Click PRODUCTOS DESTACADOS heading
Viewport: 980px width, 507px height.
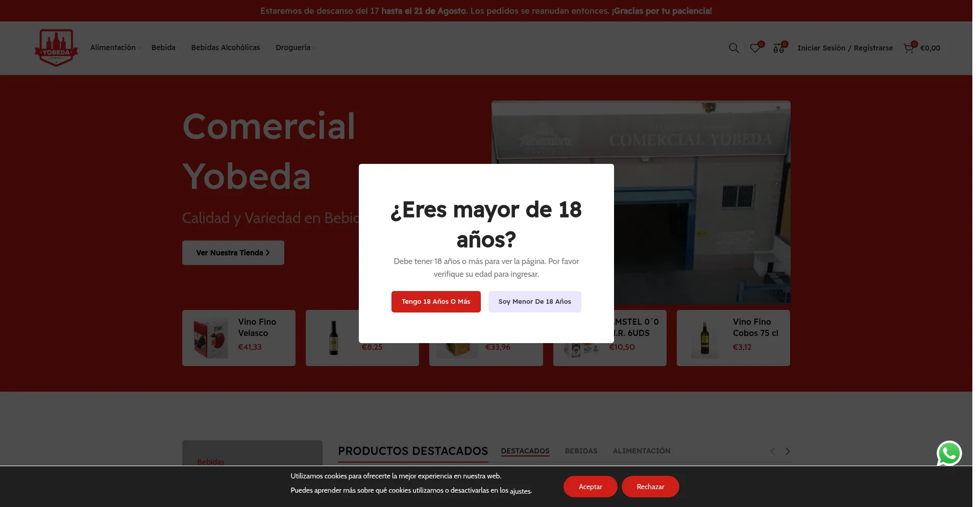tap(413, 451)
